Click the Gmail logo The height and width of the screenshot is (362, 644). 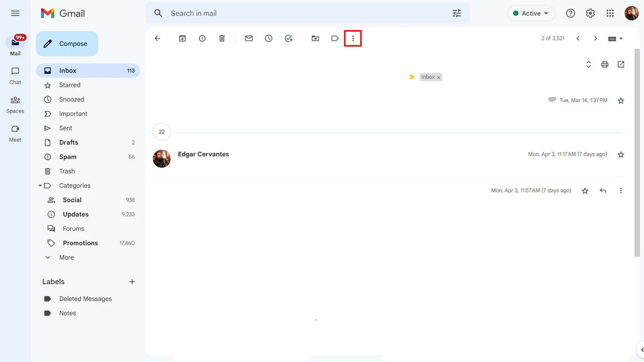coord(63,13)
